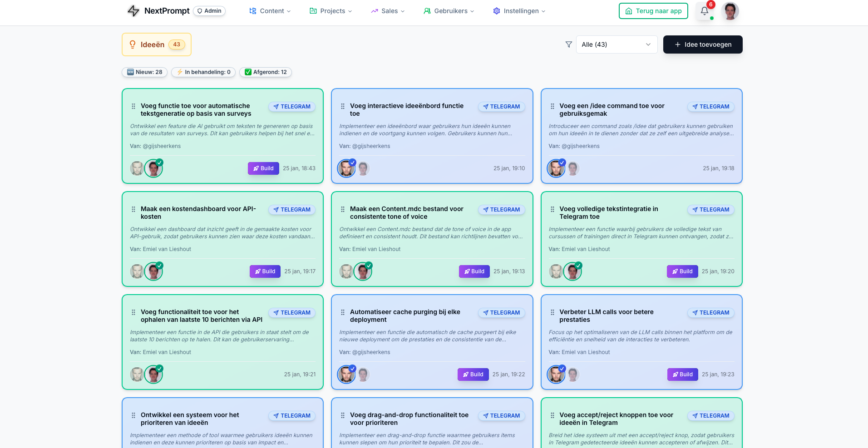Select checked avatar on tekstgeneratie card
This screenshot has width=868, height=448.
[x=153, y=168]
